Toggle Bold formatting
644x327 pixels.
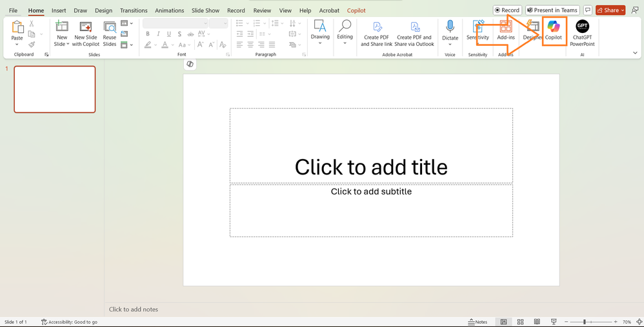click(148, 34)
